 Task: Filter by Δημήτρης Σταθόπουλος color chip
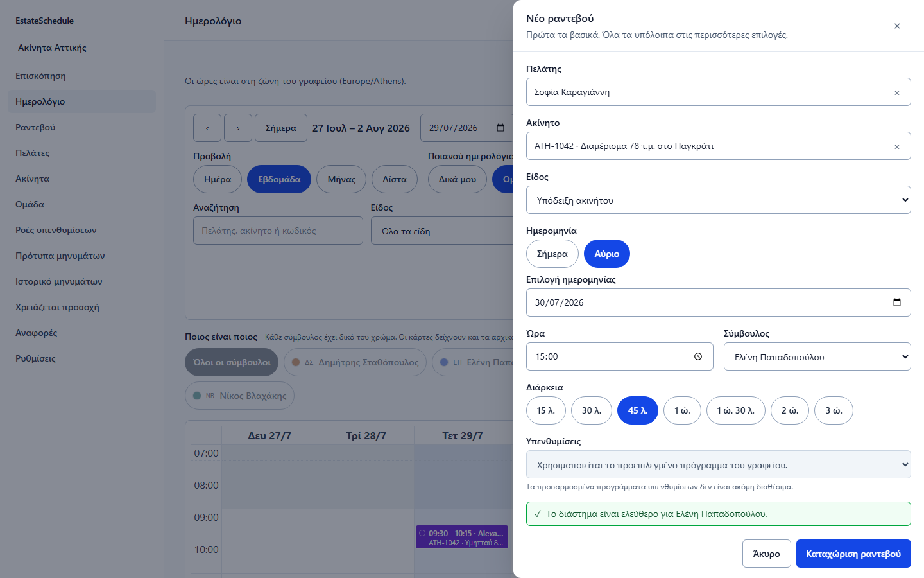tap(355, 362)
